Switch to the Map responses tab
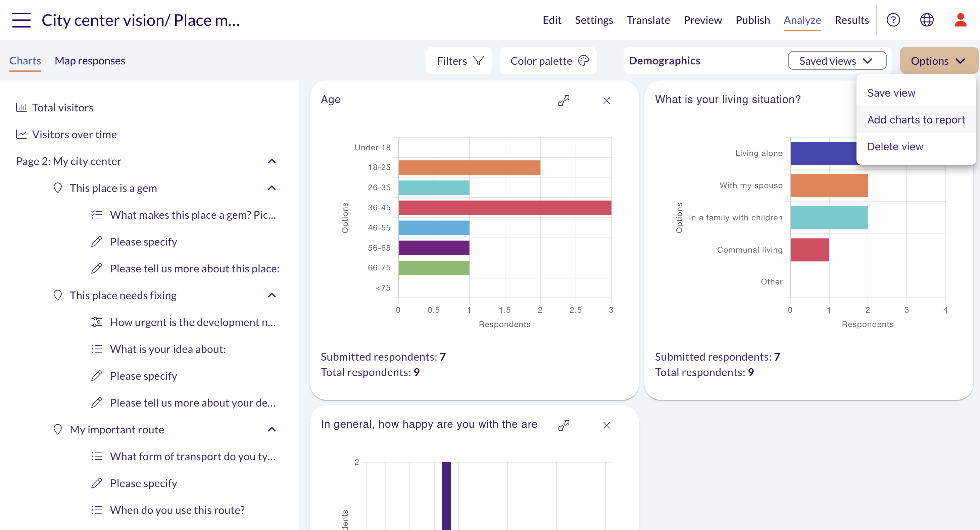This screenshot has width=980, height=530. pyautogui.click(x=90, y=60)
